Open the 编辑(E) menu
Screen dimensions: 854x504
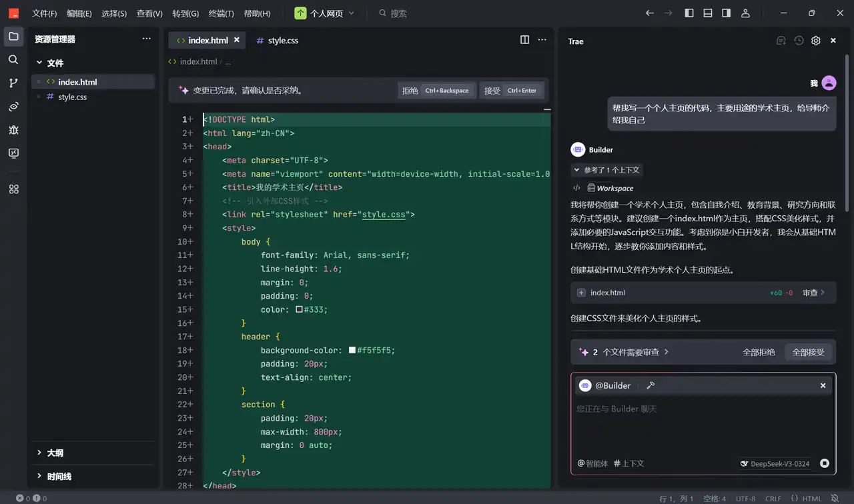click(79, 13)
